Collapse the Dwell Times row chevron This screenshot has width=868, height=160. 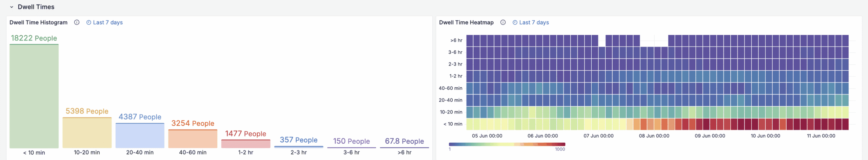point(12,7)
